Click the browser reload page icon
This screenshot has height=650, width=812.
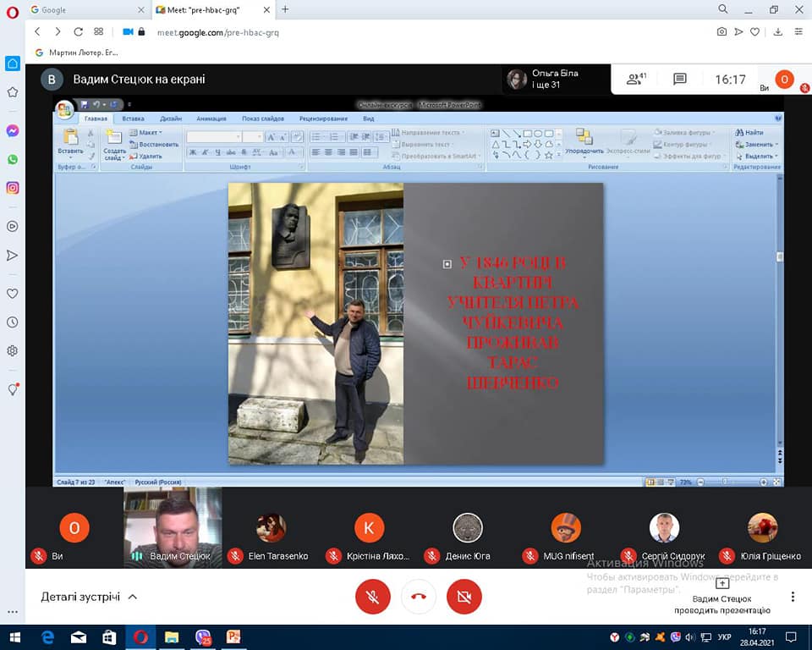tap(79, 31)
